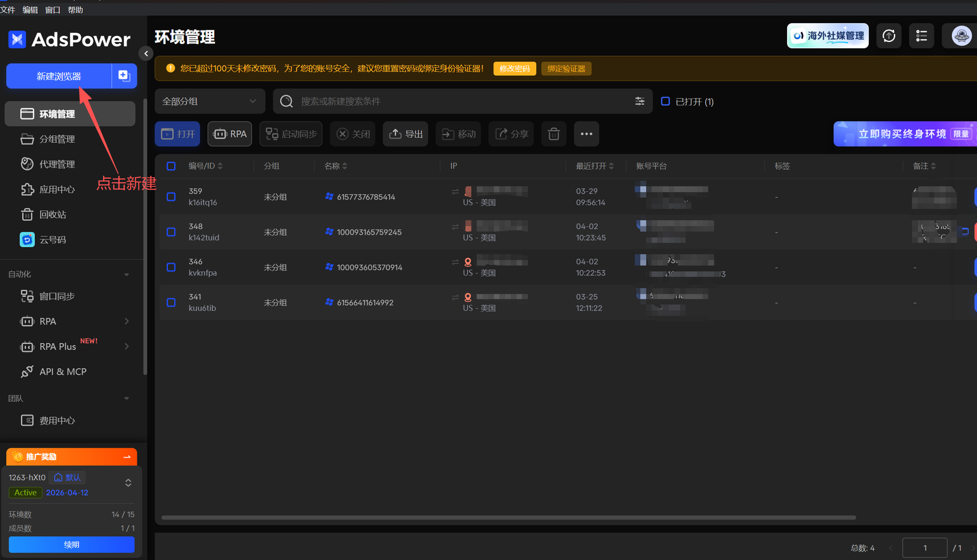The height and width of the screenshot is (560, 977).
Task: Click the 绑定验证器 button
Action: coord(566,68)
